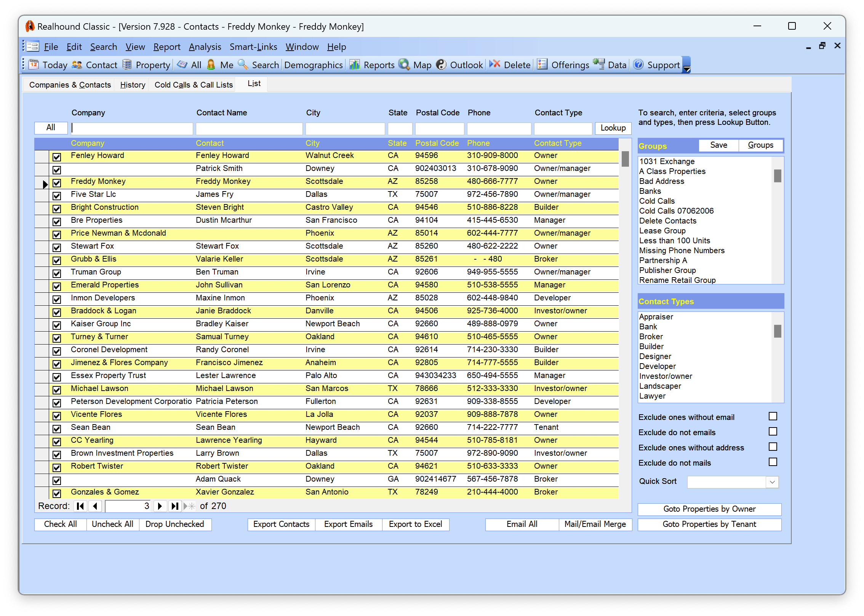This screenshot has width=864, height=616.
Task: Click the Drop Unchecked button
Action: 175,525
